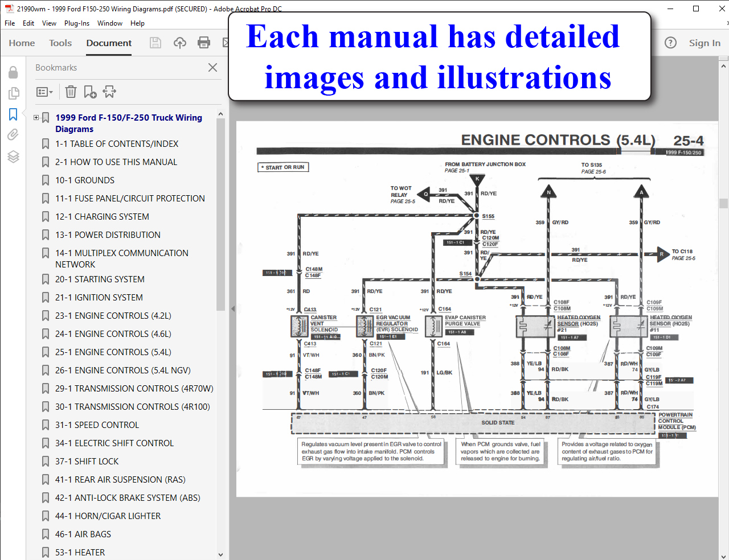Viewport: 729px width, 560px height.
Task: Click the bookmarks list scrollbar thumb
Action: [221, 215]
